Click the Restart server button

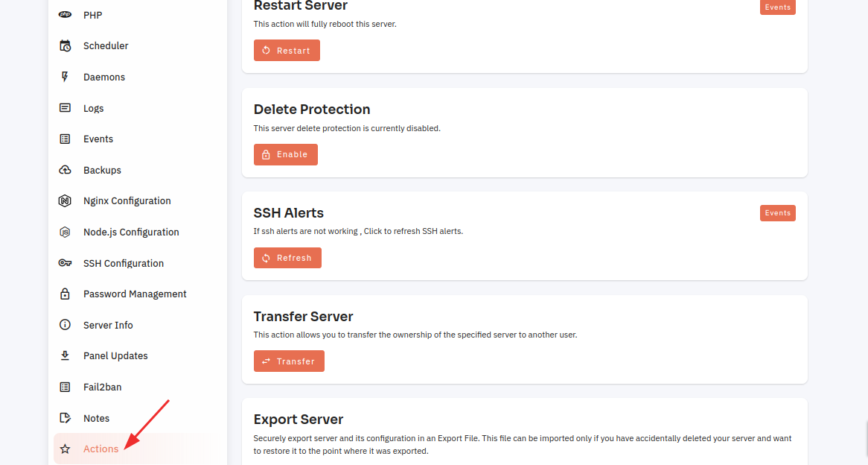287,51
